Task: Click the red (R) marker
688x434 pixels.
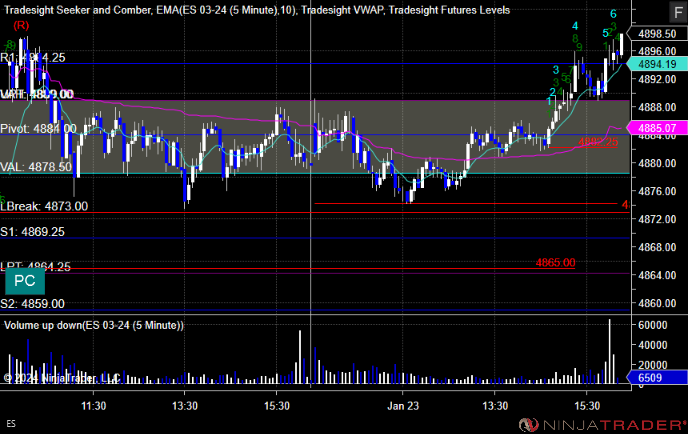Action: pyautogui.click(x=21, y=25)
